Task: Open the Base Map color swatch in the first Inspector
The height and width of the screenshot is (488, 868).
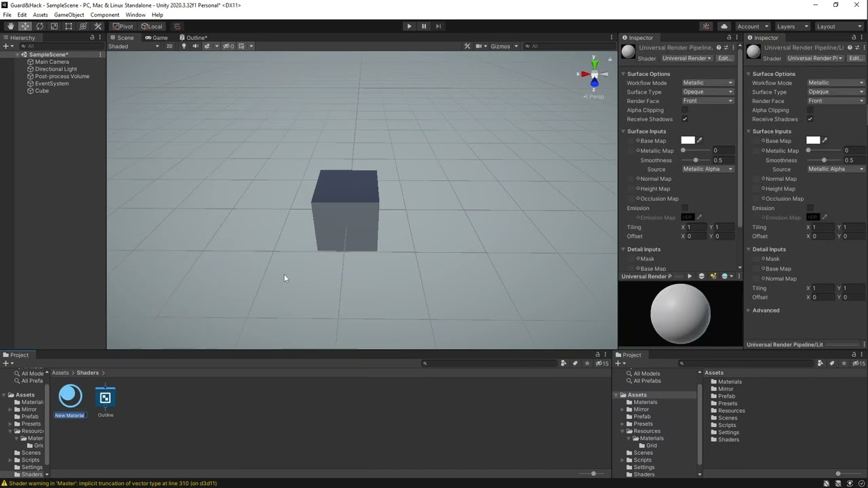Action: (x=688, y=140)
